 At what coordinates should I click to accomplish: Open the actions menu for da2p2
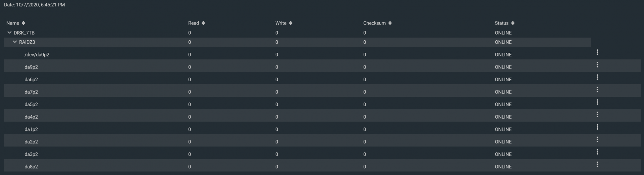(597, 139)
